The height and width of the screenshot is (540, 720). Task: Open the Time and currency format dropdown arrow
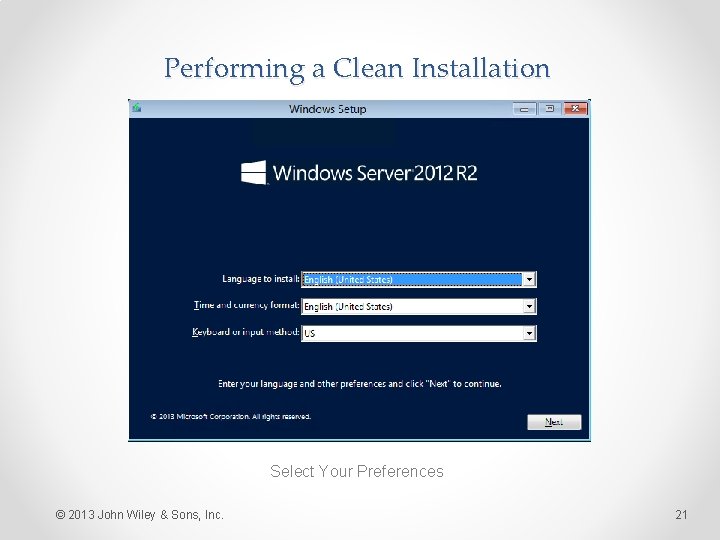[529, 306]
